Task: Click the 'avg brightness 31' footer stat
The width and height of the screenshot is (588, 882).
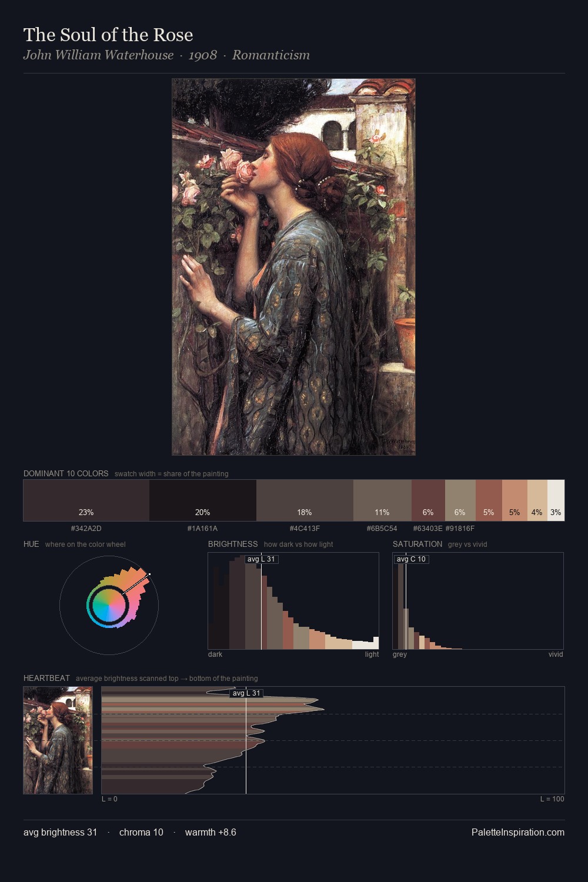Action: 60,832
